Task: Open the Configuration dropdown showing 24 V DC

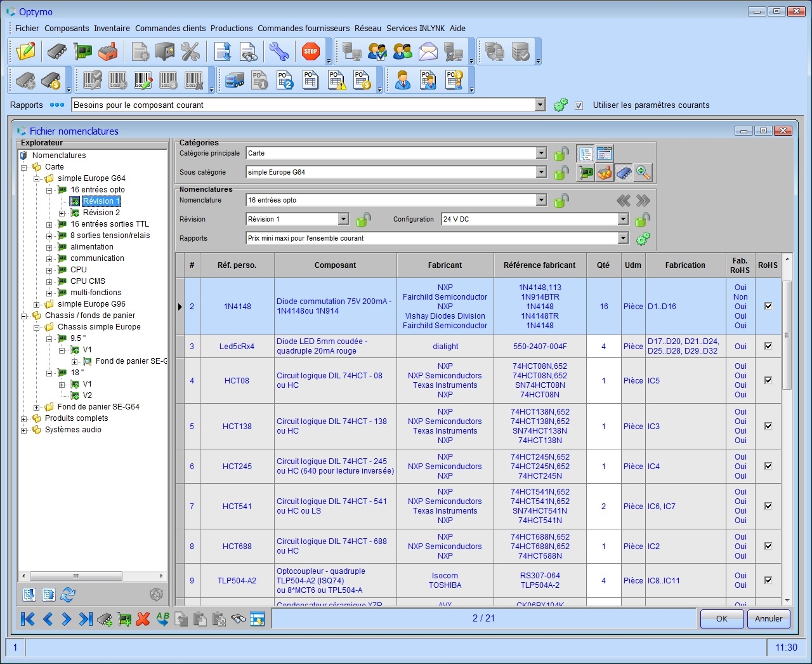Action: click(622, 219)
